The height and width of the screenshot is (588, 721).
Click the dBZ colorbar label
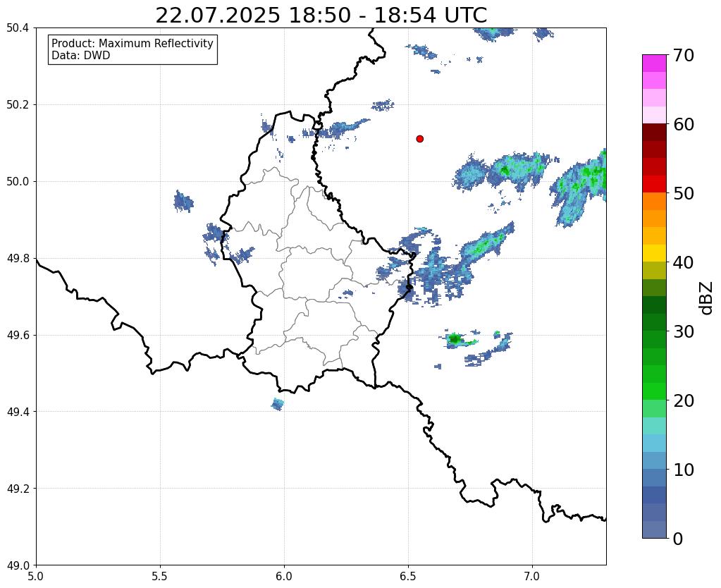[707, 298]
